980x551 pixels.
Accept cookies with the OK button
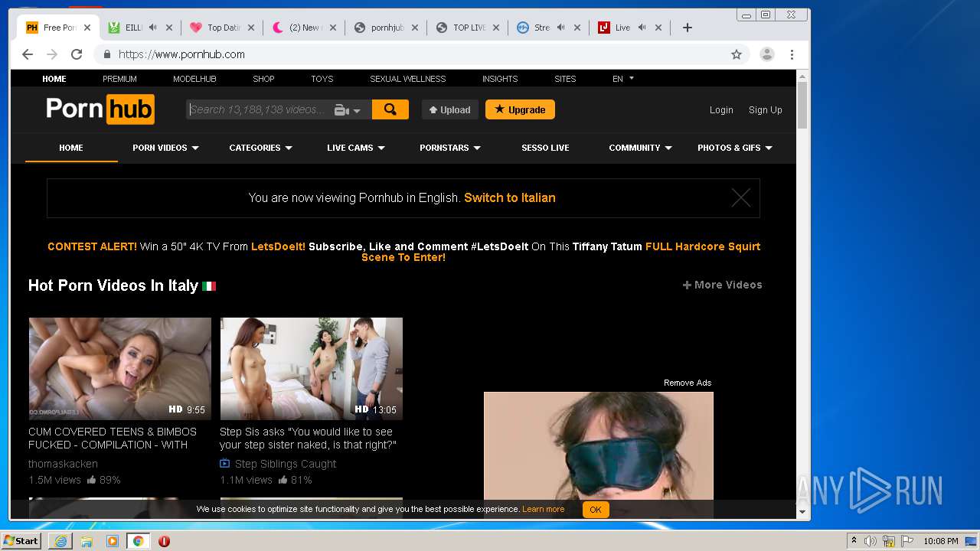(596, 510)
